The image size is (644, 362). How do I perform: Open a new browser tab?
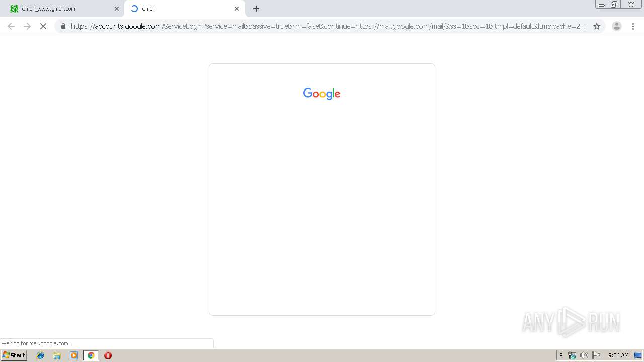256,9
